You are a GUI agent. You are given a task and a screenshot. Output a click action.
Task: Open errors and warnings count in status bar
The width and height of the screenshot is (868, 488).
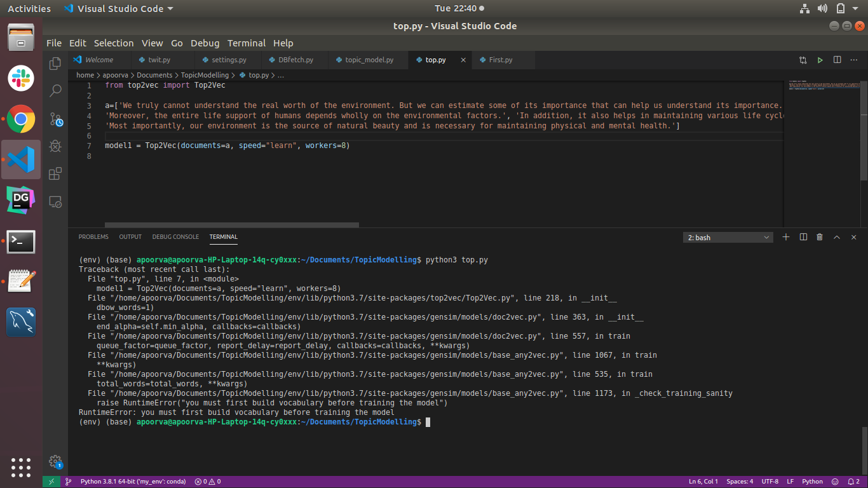pyautogui.click(x=208, y=482)
